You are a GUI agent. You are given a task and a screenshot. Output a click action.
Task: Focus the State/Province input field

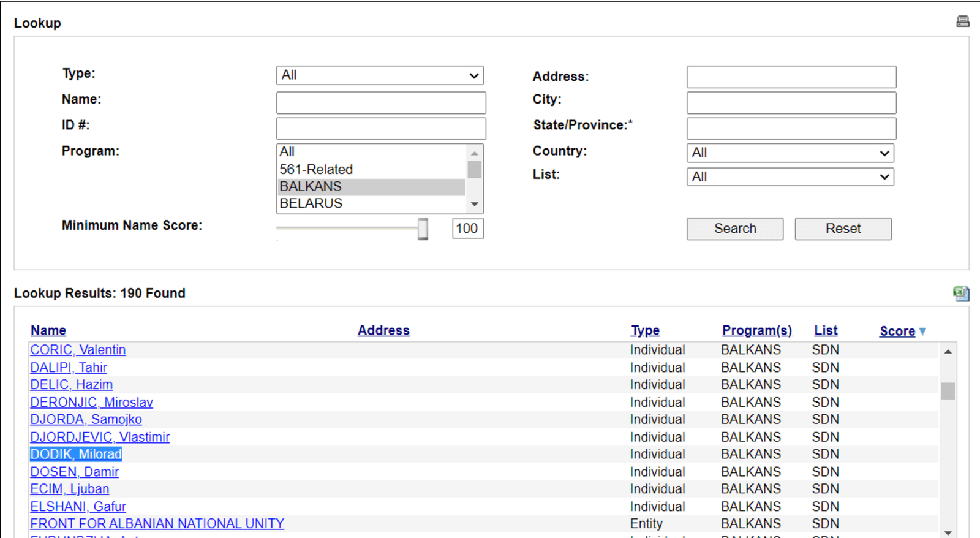(791, 129)
